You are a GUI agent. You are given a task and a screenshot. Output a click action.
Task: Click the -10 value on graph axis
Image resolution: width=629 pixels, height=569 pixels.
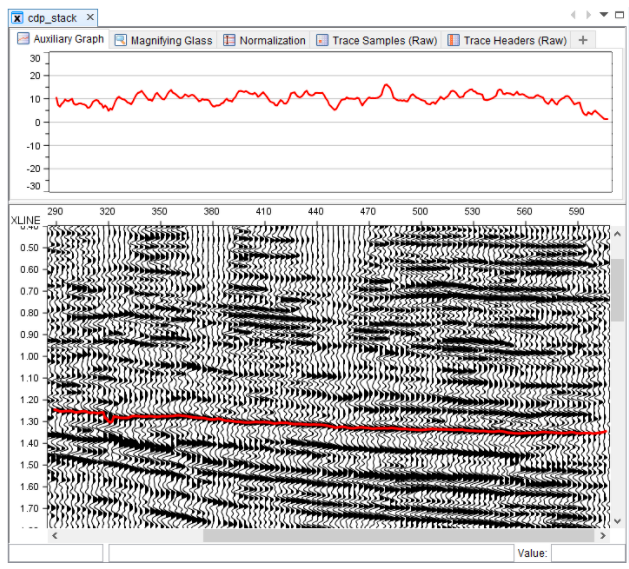(33, 146)
